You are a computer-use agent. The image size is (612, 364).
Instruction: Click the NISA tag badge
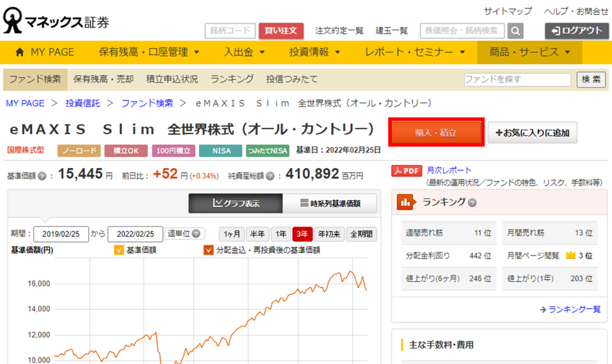point(221,151)
